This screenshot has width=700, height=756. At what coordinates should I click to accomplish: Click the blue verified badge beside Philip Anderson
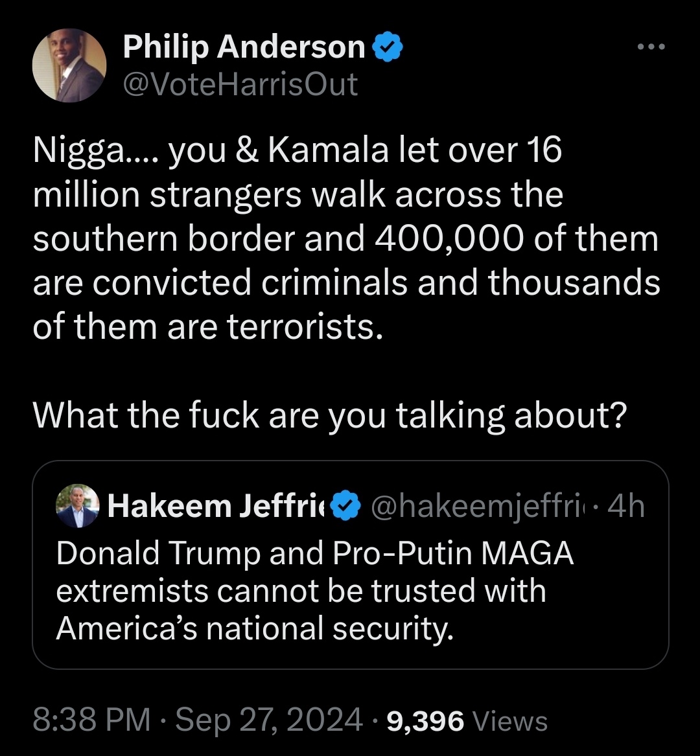(x=388, y=48)
